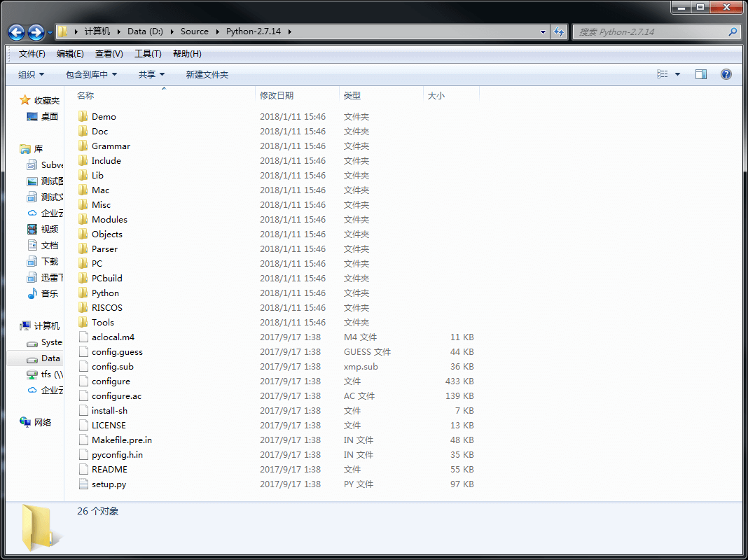Screen dimensions: 748x560
Task: Open more view options arrow
Action: coord(677,74)
